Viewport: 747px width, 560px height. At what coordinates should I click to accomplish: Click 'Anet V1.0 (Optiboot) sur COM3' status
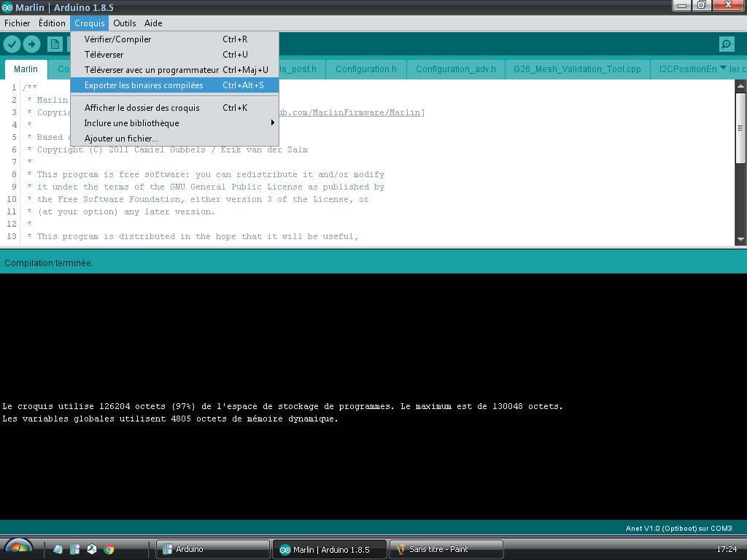tap(678, 528)
